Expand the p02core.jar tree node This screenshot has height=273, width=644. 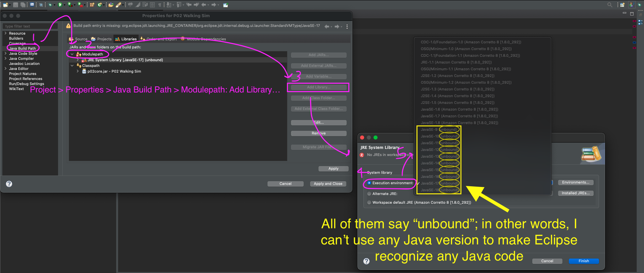tap(78, 71)
